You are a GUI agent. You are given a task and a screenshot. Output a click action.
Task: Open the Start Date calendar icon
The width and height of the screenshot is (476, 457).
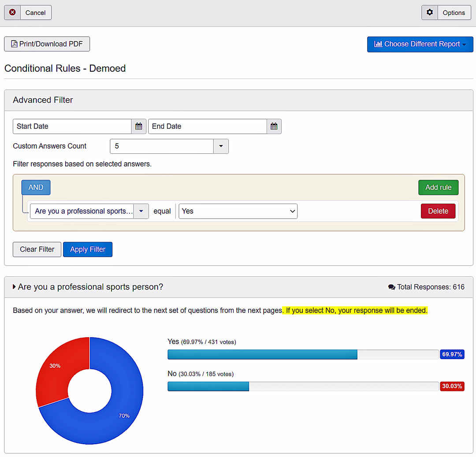139,126
